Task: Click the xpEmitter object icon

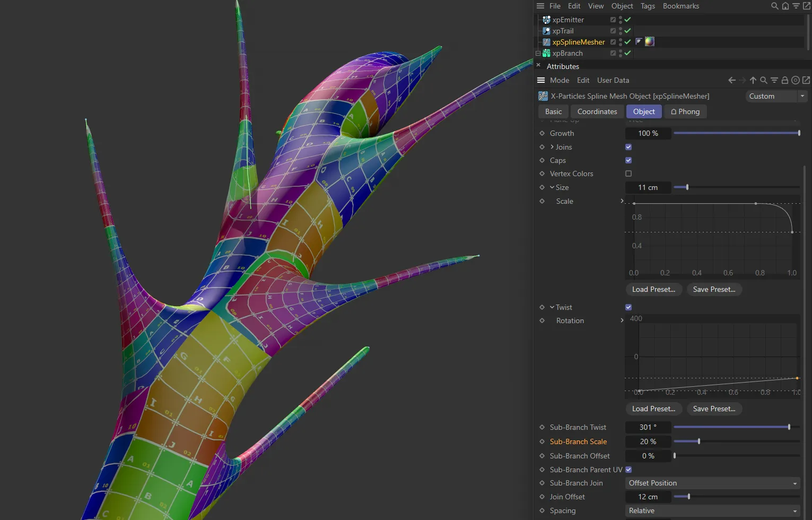Action: [x=546, y=20]
